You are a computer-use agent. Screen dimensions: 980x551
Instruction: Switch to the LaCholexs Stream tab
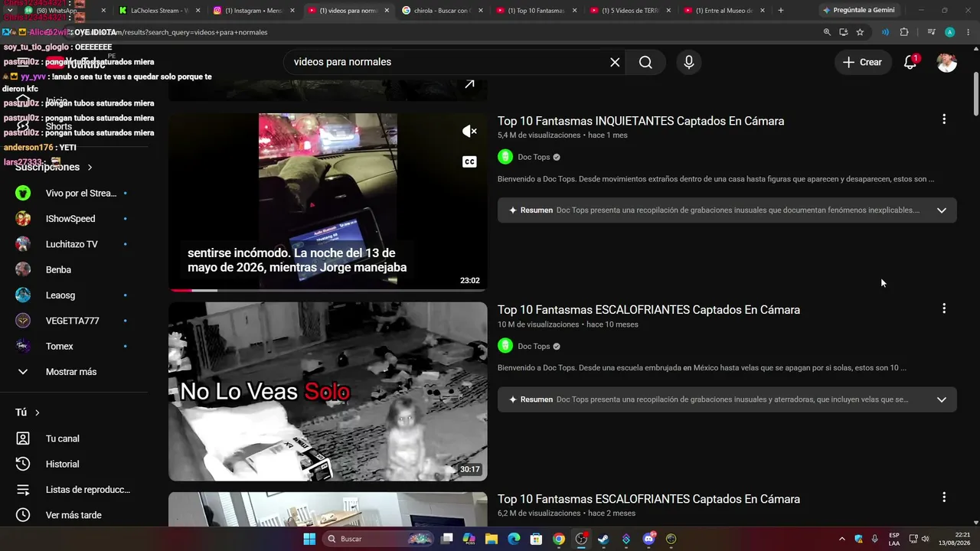pos(159,11)
